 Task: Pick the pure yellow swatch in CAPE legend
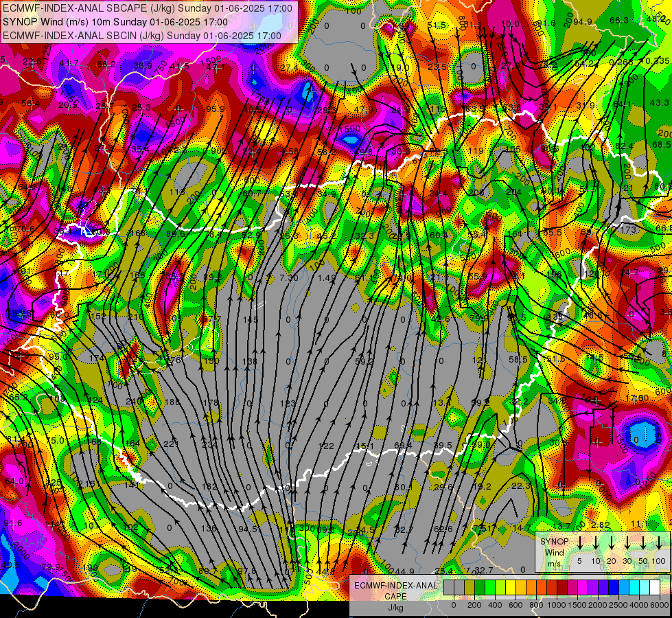(511, 588)
